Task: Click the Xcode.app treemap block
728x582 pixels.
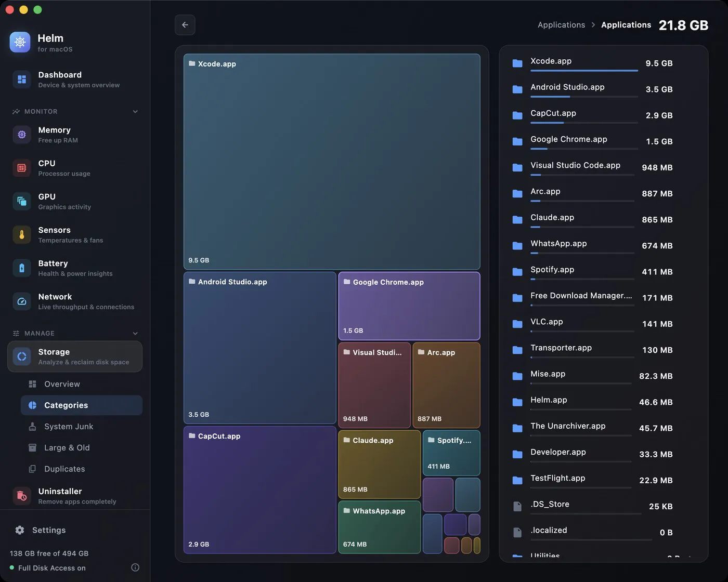Action: point(332,162)
